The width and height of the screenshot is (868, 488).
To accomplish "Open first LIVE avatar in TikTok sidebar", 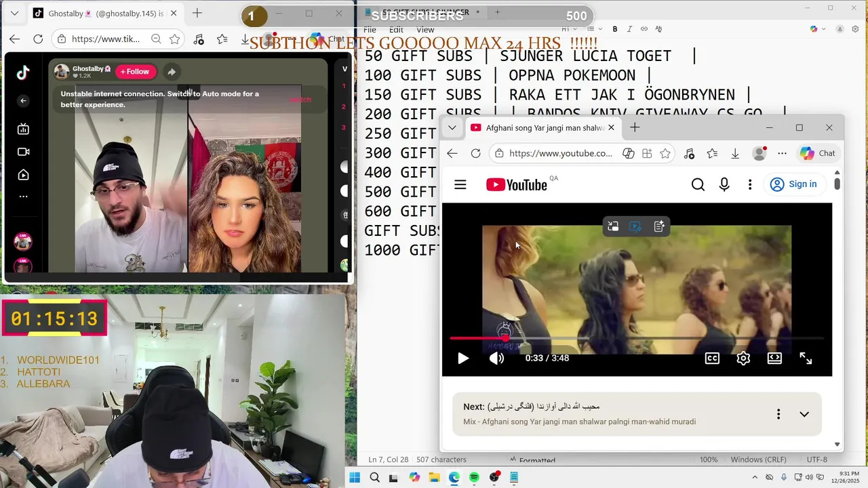I will click(x=23, y=241).
